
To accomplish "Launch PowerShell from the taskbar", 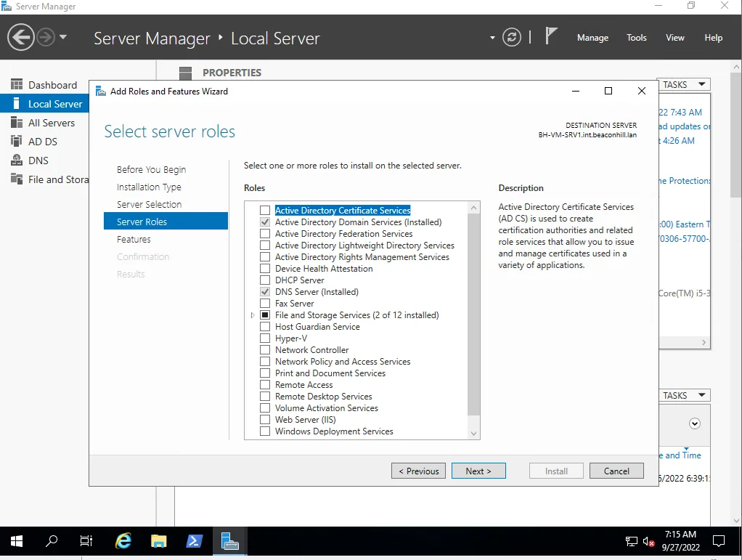I will 194,540.
